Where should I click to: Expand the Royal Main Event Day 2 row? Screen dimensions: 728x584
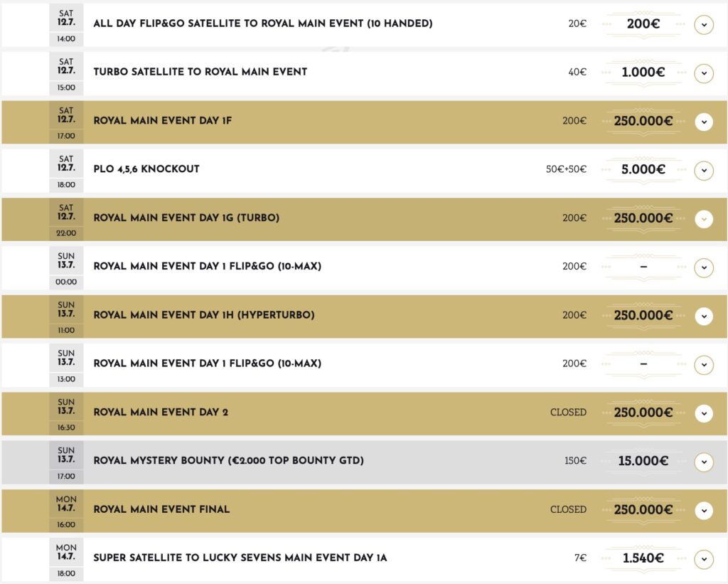pos(704,413)
